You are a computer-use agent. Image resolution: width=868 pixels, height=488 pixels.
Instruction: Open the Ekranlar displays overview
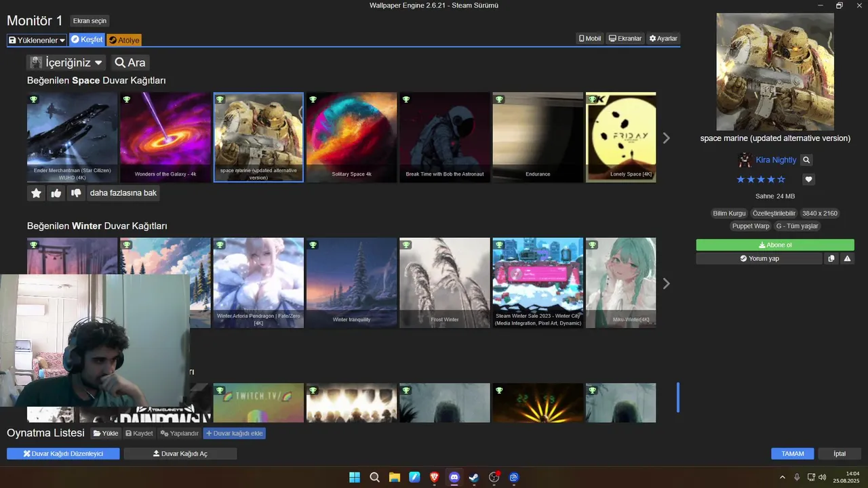pos(625,39)
